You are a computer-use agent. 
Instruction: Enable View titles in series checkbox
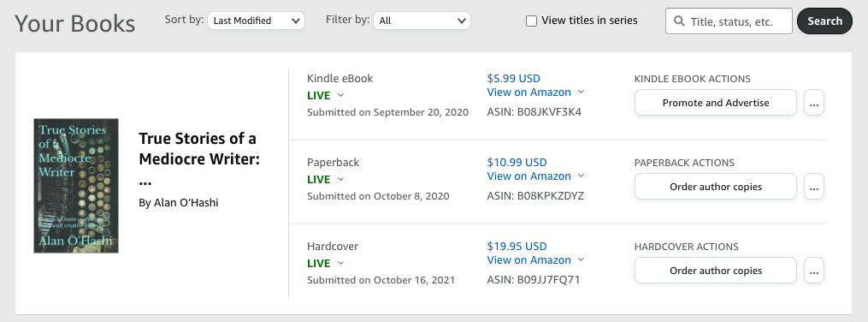[x=531, y=21]
